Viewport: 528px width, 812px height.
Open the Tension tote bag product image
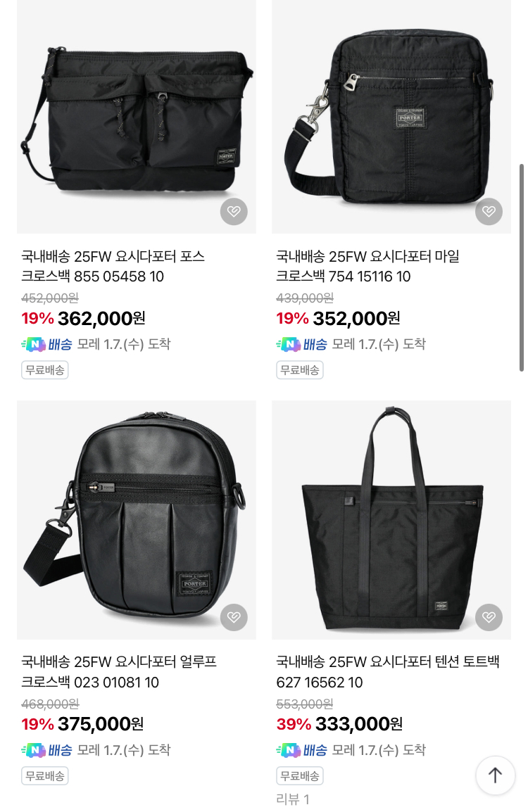click(x=391, y=519)
